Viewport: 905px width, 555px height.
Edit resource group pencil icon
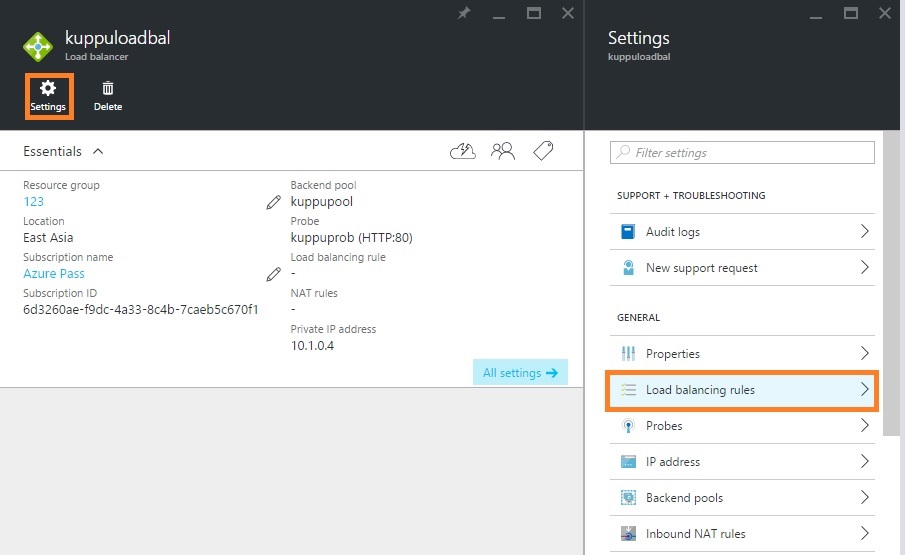point(273,202)
